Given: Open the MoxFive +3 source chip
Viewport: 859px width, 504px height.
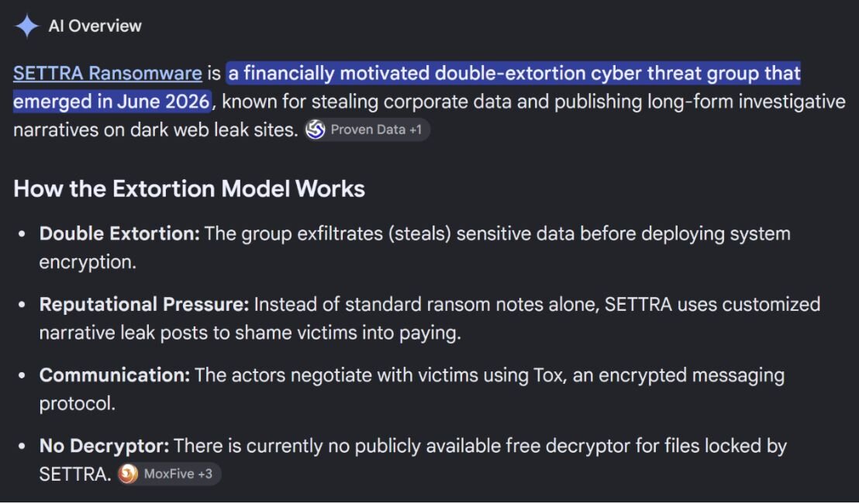Looking at the screenshot, I should click(x=169, y=474).
